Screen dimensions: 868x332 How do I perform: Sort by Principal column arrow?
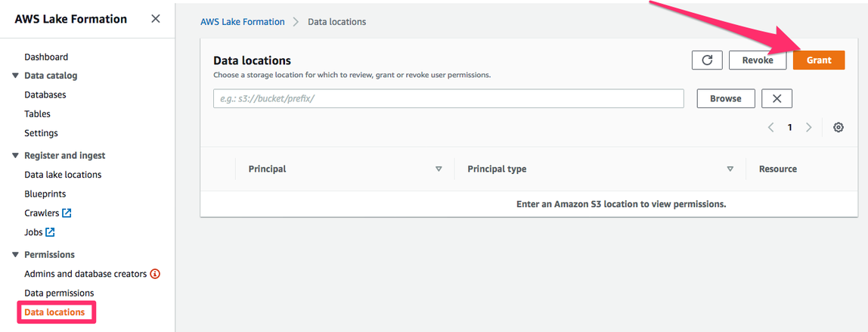(439, 169)
